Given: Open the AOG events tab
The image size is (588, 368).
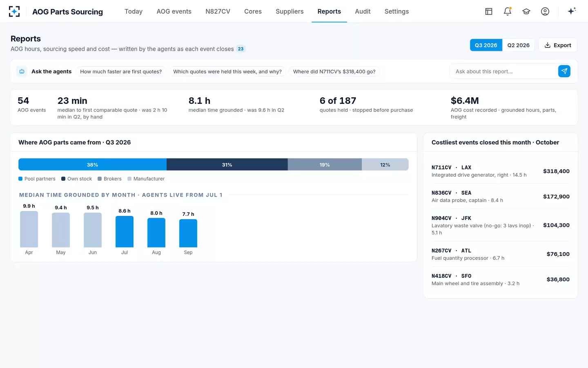Looking at the screenshot, I should click(x=174, y=11).
